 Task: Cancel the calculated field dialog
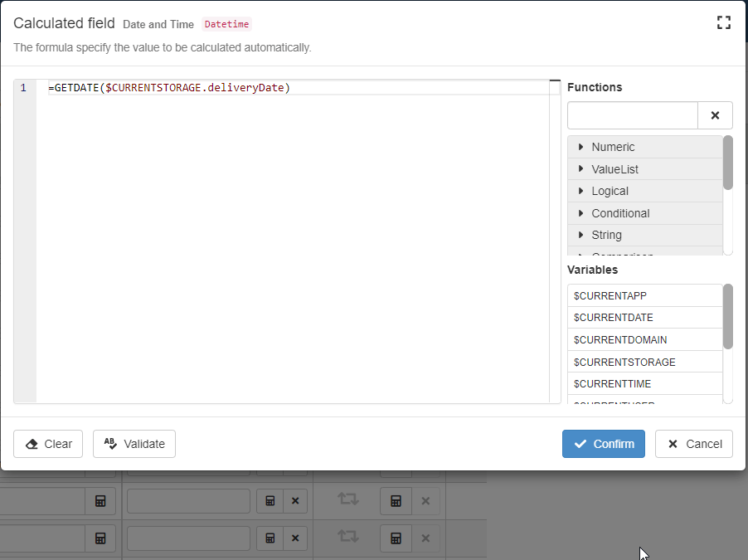pos(694,444)
